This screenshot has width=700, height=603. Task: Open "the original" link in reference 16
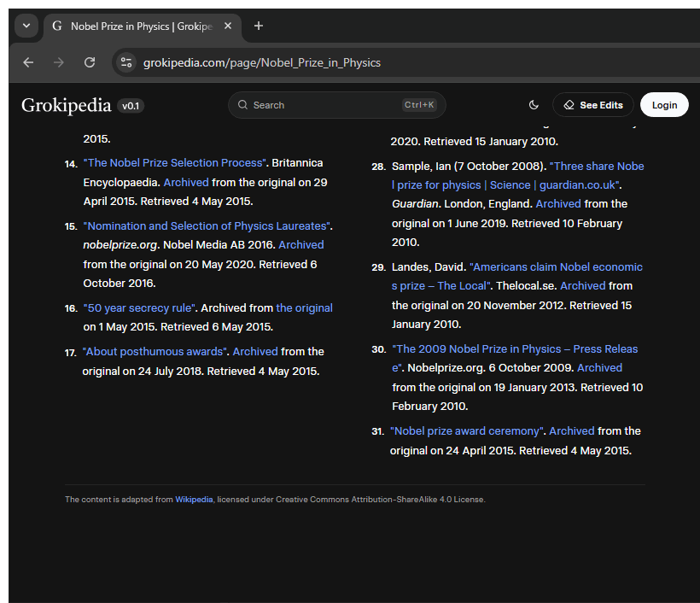(x=305, y=308)
